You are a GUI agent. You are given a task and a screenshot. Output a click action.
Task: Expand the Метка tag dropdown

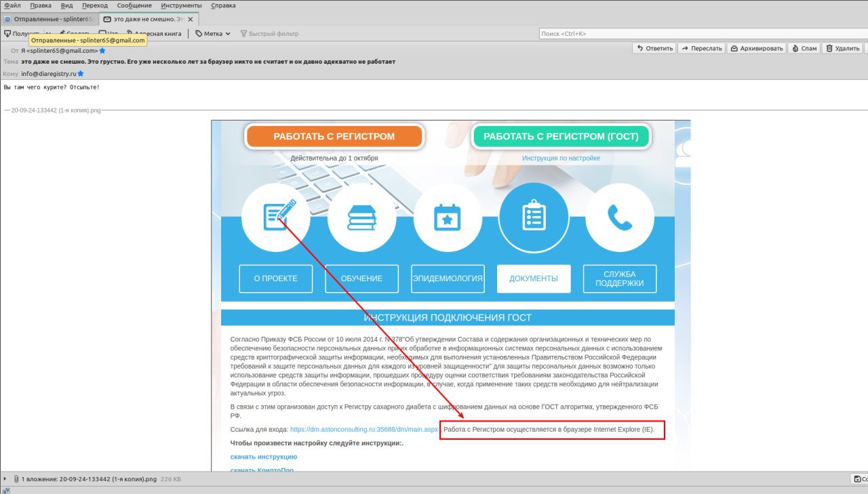[x=213, y=33]
